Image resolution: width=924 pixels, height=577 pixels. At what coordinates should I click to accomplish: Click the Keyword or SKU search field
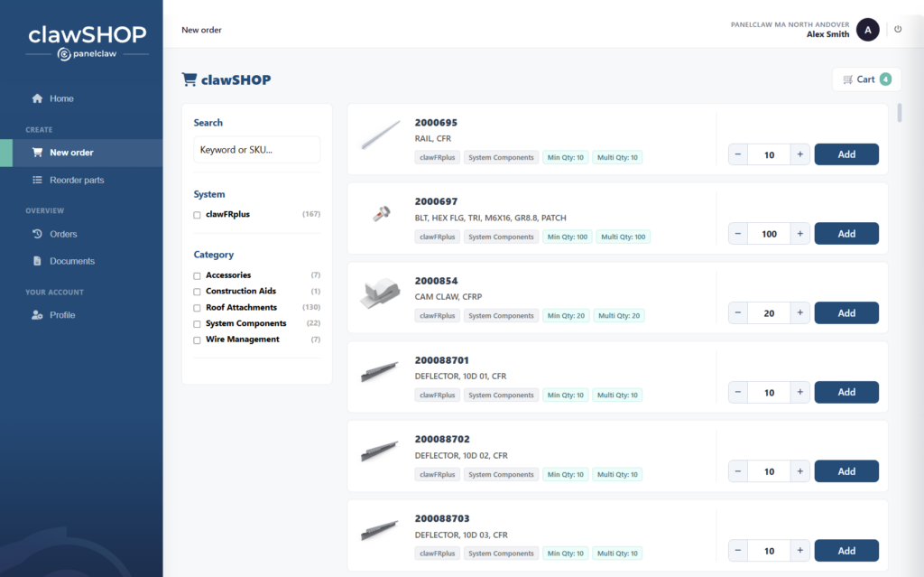pos(257,150)
